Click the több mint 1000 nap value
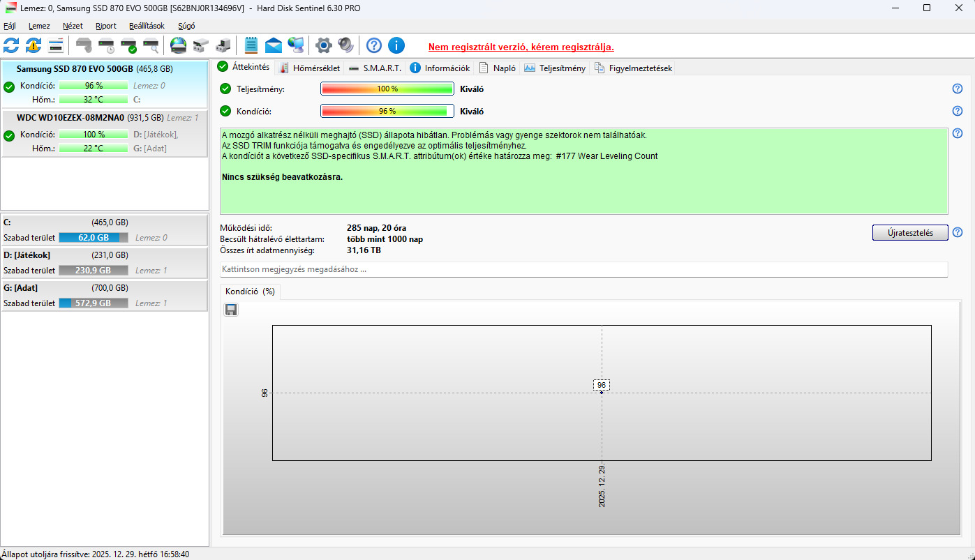This screenshot has height=560, width=975. (x=385, y=239)
